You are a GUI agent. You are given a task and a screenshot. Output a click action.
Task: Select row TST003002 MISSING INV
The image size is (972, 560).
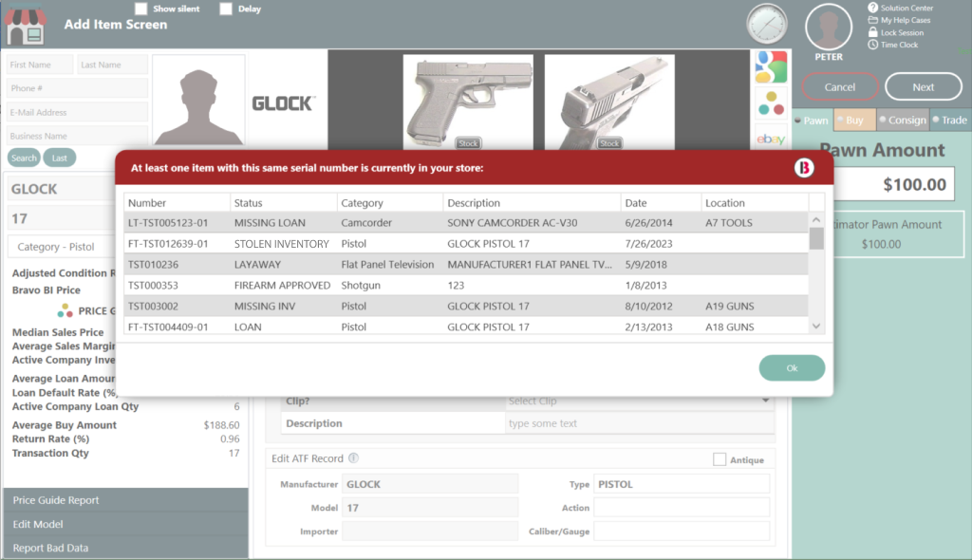tap(466, 306)
